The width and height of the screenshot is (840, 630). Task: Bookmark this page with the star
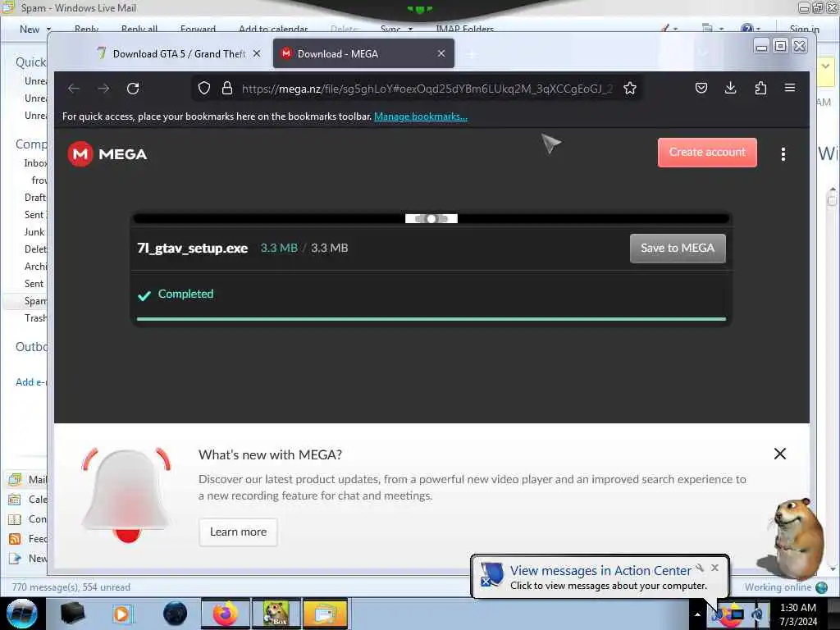pos(630,89)
